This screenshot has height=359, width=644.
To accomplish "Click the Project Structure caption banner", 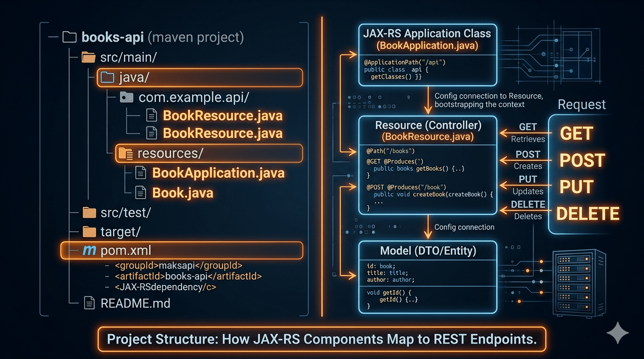I will 322,338.
